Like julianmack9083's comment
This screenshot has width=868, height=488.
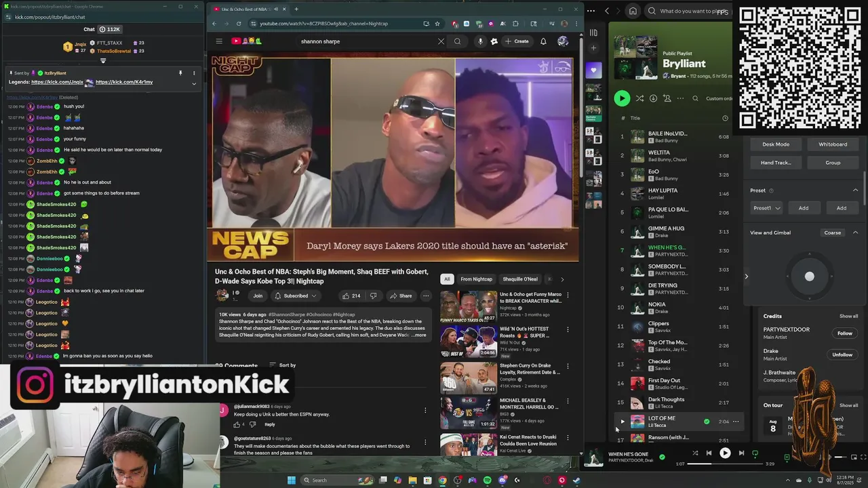237,424
